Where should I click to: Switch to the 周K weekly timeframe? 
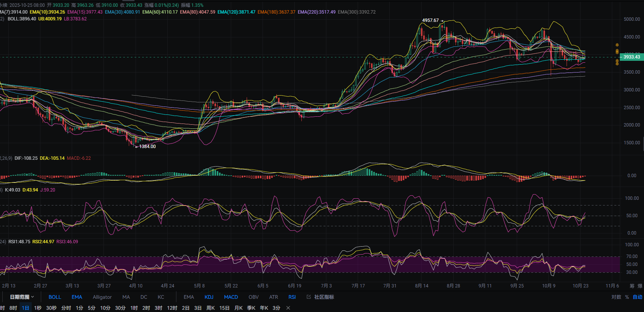point(210,308)
